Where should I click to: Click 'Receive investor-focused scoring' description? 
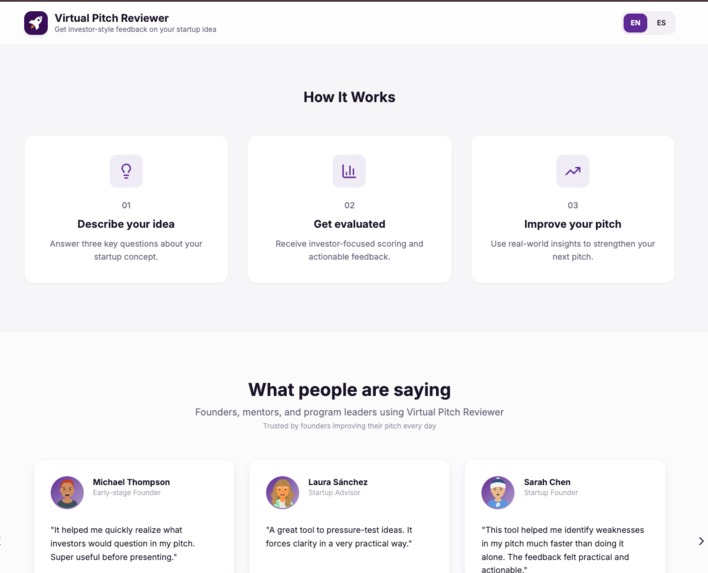coord(349,250)
